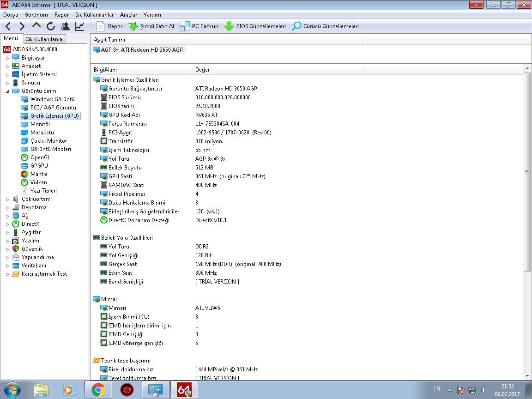Click the Veritabanı database icon

point(16,266)
